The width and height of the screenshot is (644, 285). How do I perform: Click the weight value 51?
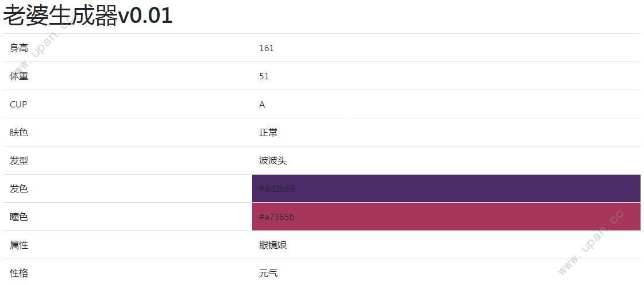pos(264,76)
